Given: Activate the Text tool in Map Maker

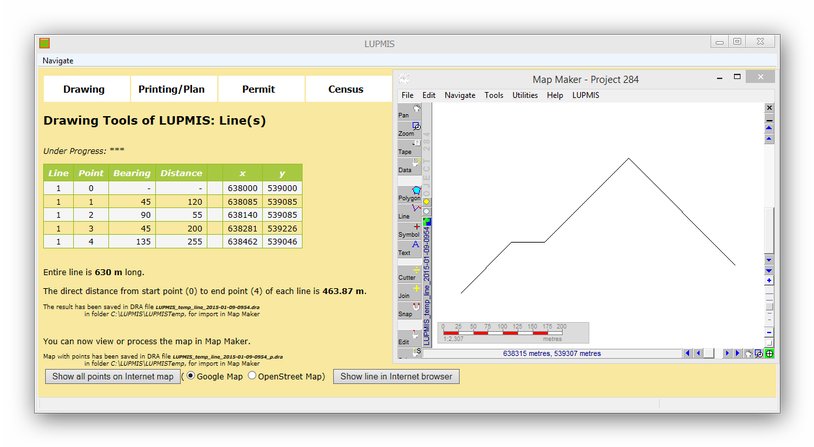Looking at the screenshot, I should coord(409,248).
